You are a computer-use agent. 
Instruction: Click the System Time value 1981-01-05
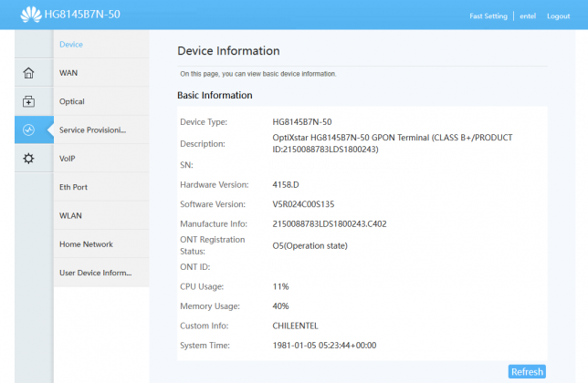coord(324,346)
